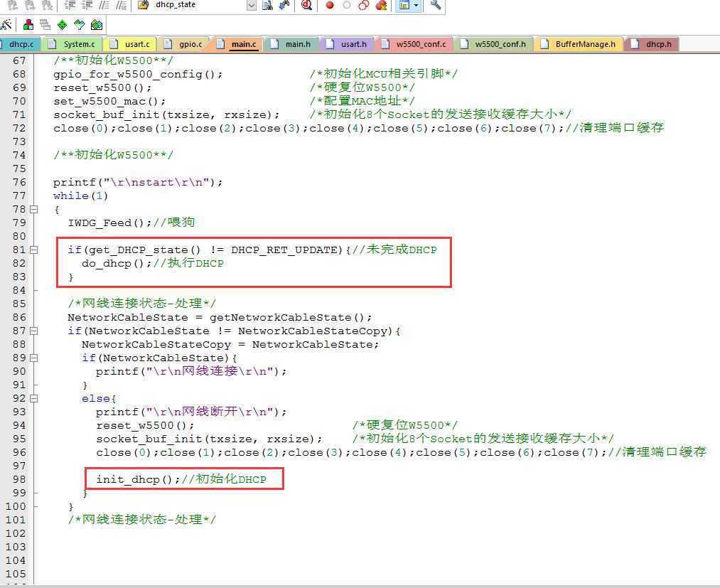
Task: Collapse fold marker at line 78
Action: [x=33, y=209]
